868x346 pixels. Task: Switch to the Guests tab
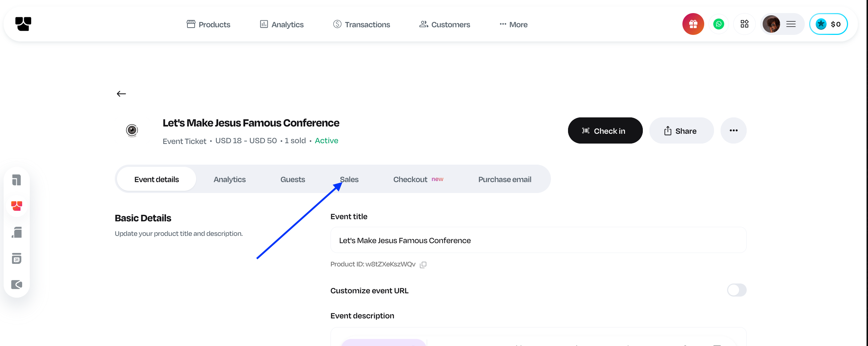[292, 180]
